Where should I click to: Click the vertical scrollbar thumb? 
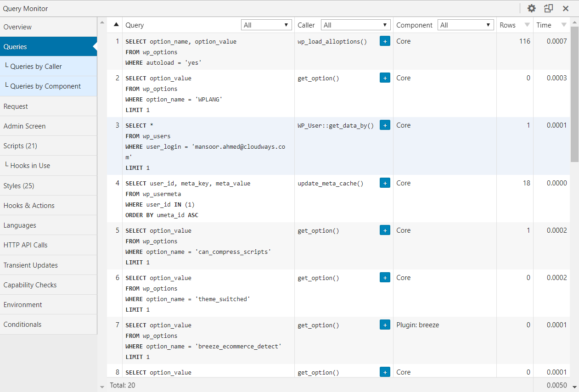point(574,94)
